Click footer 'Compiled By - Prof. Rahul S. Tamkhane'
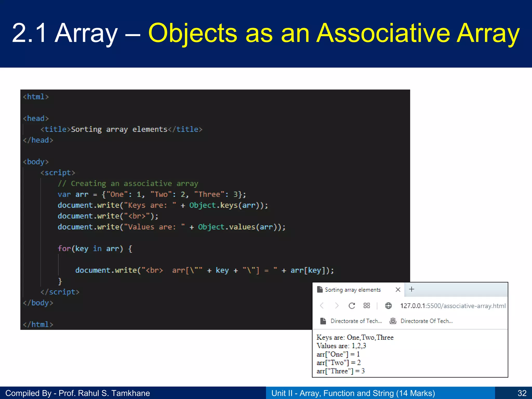The height and width of the screenshot is (399, 532). (78, 393)
